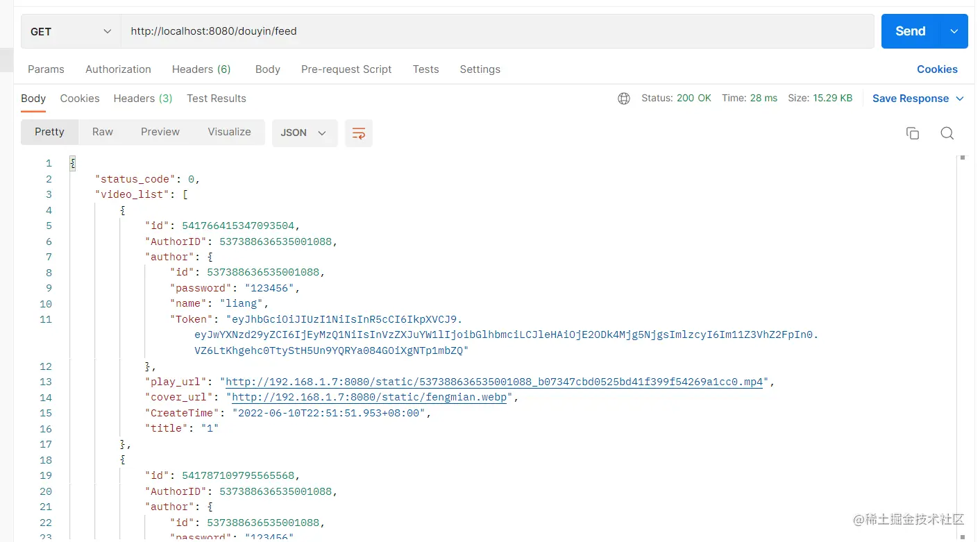Click the globe network icon beside Status
The height and width of the screenshot is (542, 980).
point(624,99)
